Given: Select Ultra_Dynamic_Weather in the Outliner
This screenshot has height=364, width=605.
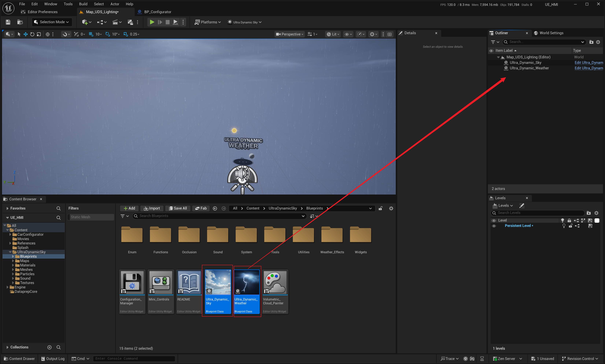Looking at the screenshot, I should (x=529, y=68).
